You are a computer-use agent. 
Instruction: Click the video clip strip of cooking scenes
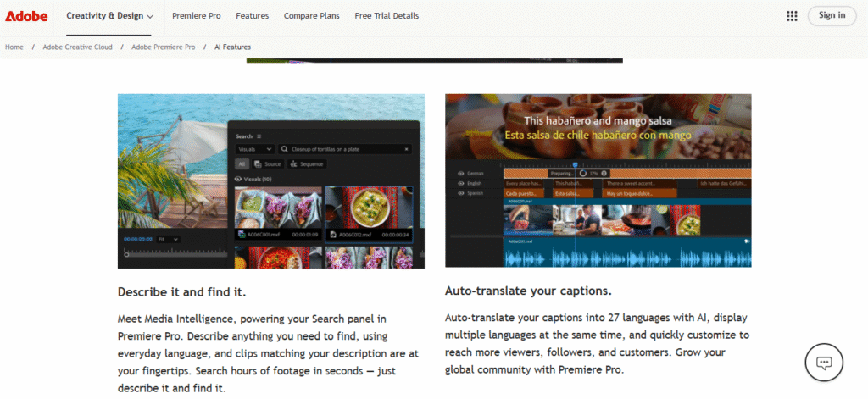click(602, 219)
